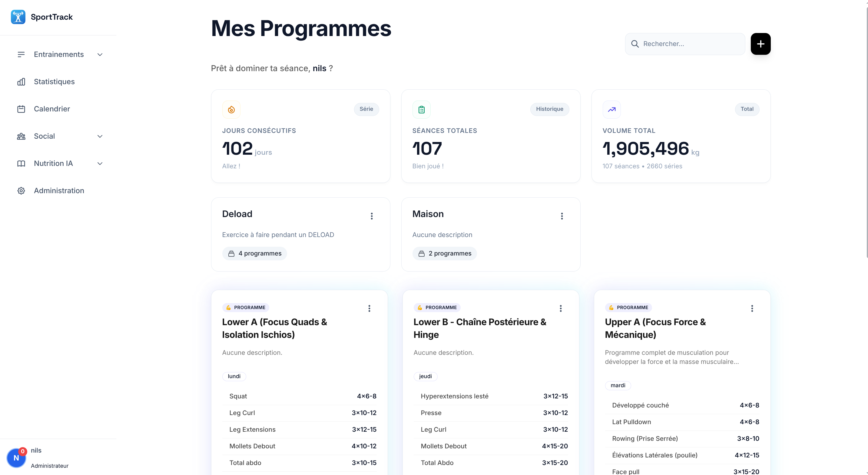Expand the Entrainements menu chevron
868x475 pixels.
[100, 54]
